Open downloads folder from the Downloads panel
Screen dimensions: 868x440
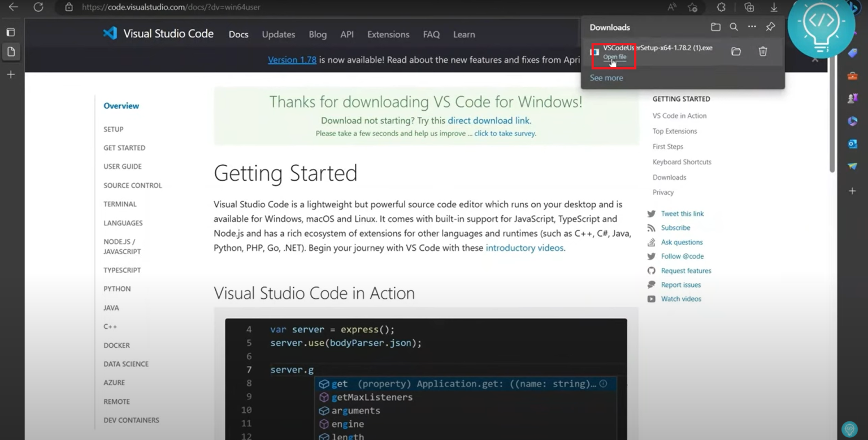715,27
